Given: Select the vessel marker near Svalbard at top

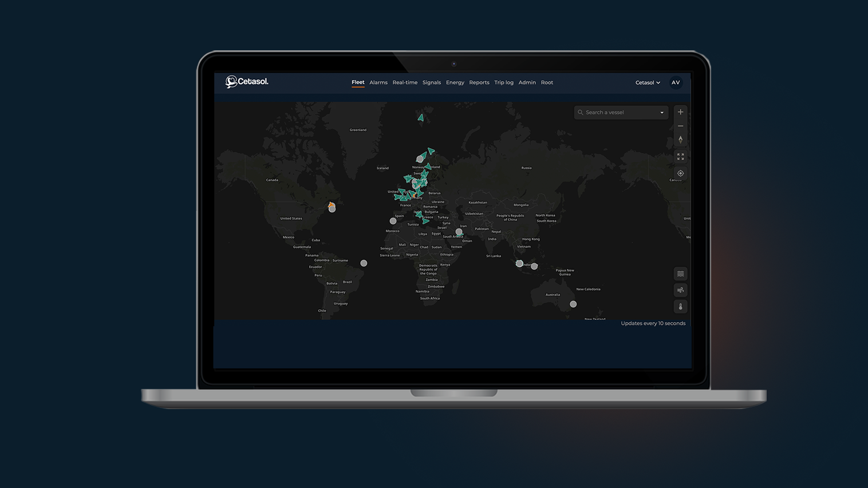Looking at the screenshot, I should point(421,117).
